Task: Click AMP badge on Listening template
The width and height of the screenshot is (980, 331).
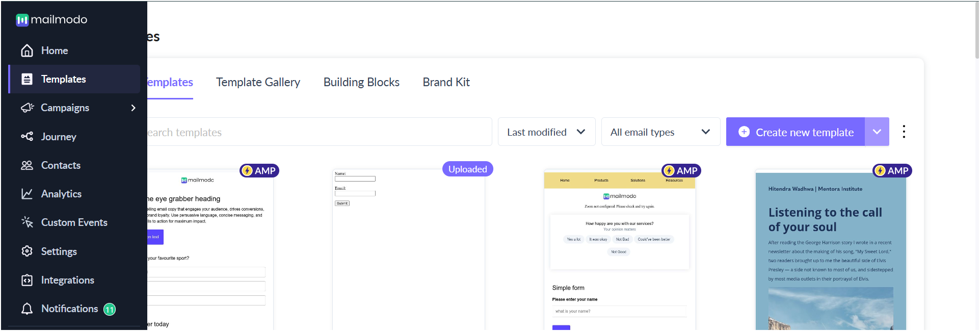Action: coord(892,171)
